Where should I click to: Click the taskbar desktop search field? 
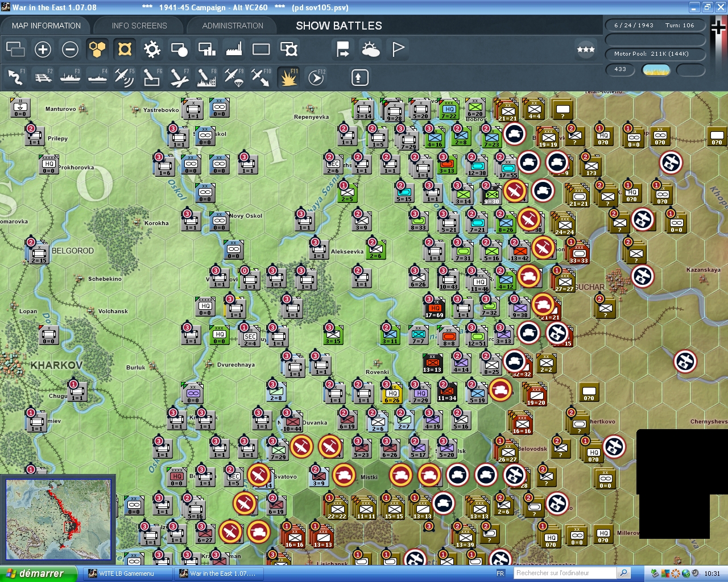click(x=565, y=573)
